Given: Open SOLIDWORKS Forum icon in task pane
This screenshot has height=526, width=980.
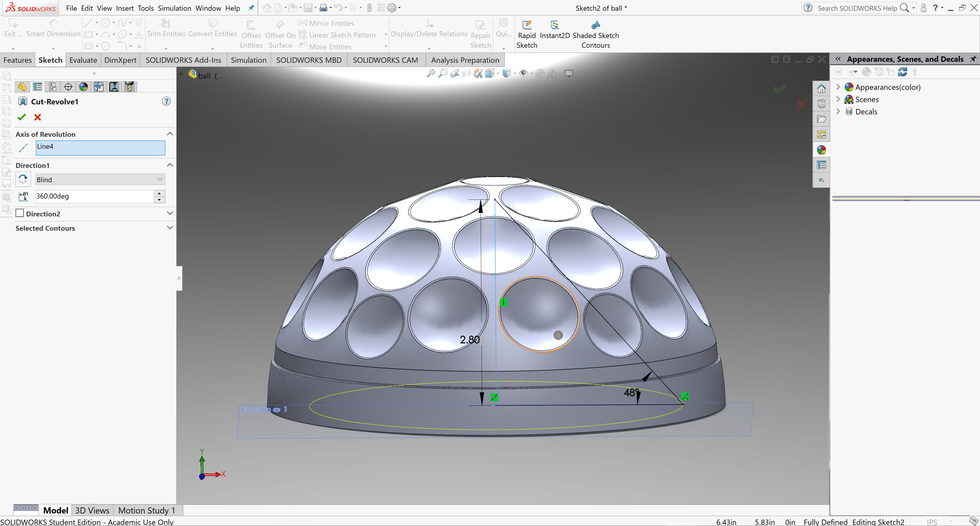Looking at the screenshot, I should pyautogui.click(x=821, y=180).
